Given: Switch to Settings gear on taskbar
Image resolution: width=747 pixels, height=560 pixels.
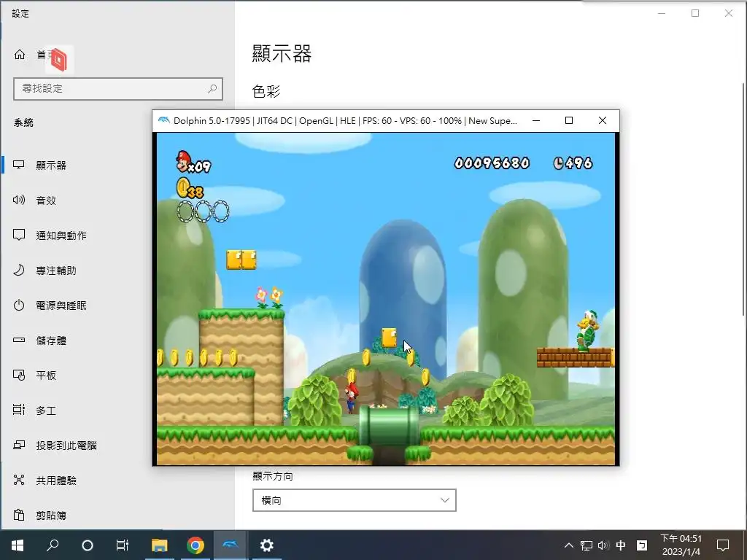Looking at the screenshot, I should coord(266,545).
